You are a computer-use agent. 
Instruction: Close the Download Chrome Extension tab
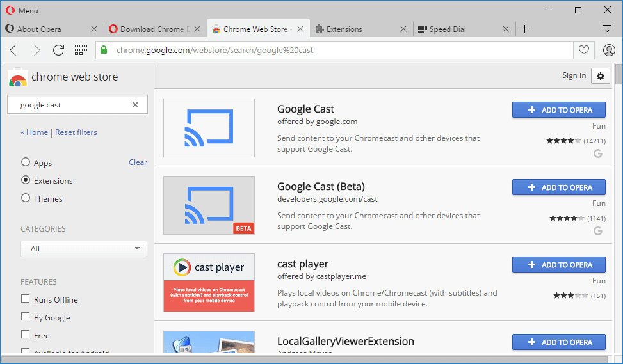(197, 29)
